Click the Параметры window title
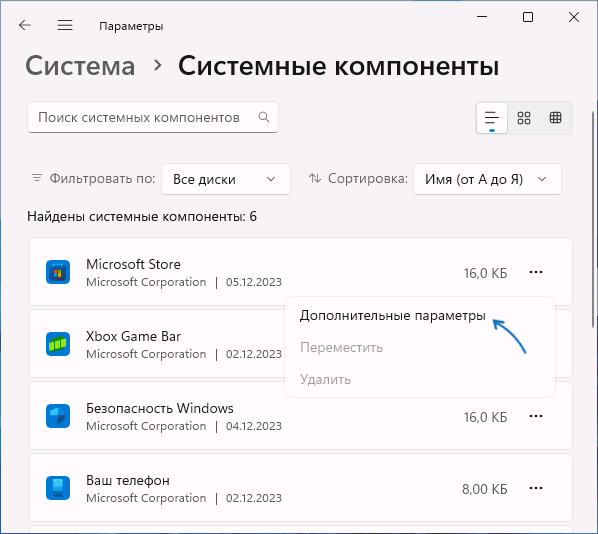The width and height of the screenshot is (598, 534). 131,26
